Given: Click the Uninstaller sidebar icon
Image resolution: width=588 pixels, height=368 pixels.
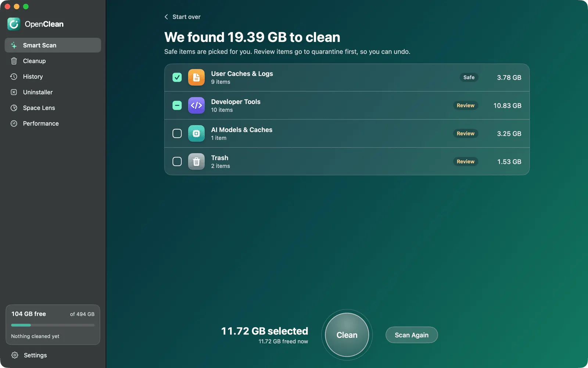Looking at the screenshot, I should 14,92.
